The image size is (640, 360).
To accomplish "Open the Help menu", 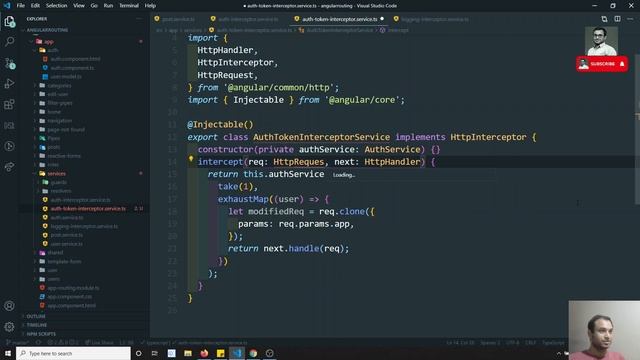I will coord(150,6).
